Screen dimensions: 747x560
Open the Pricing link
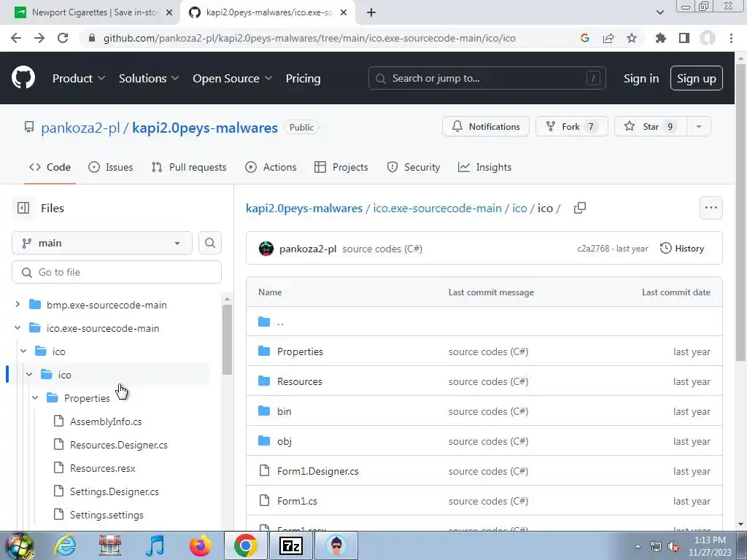click(303, 79)
